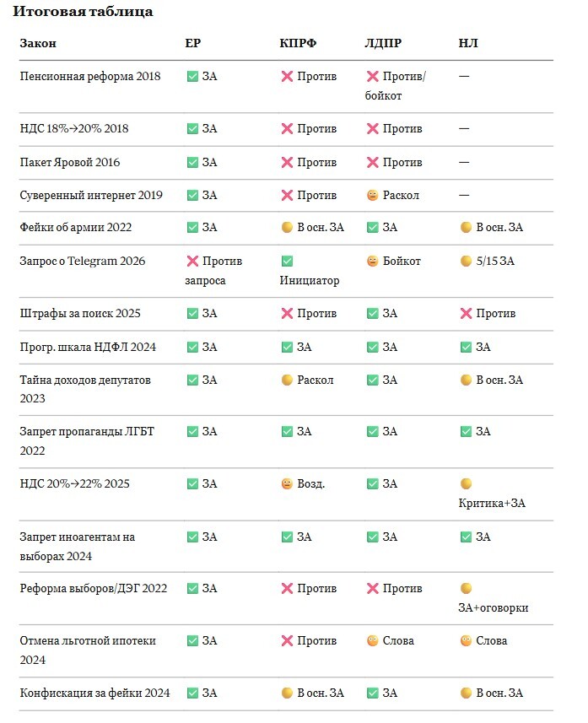Click ЛДПР green checkmark for Конфискация за фейки 2024
The image size is (588, 723).
click(x=373, y=693)
